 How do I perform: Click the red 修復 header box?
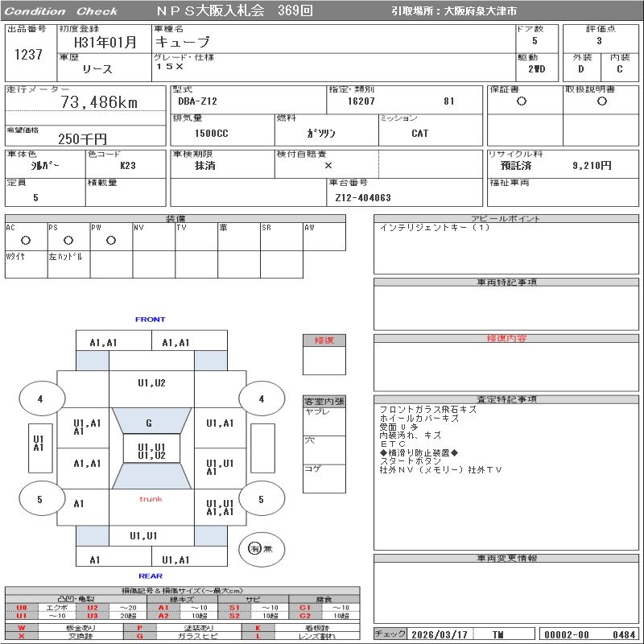324,341
